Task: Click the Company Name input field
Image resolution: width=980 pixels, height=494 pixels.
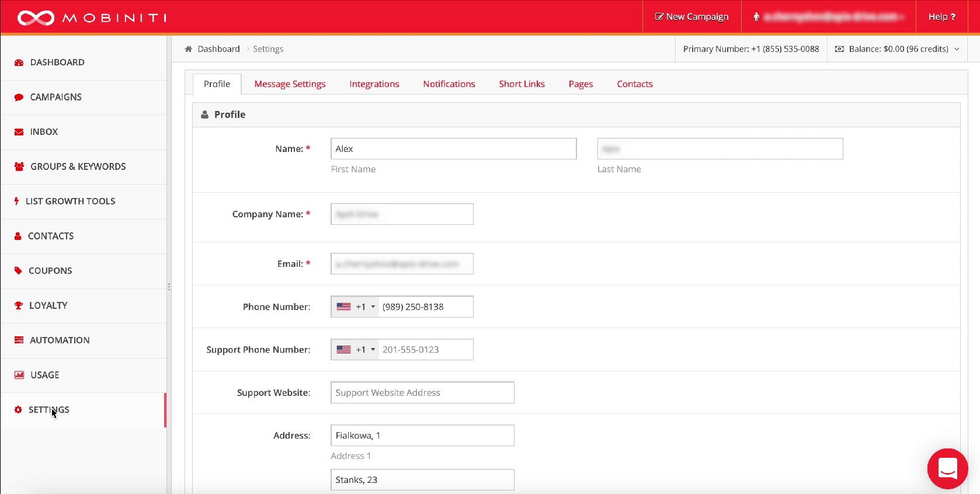Action: (402, 214)
